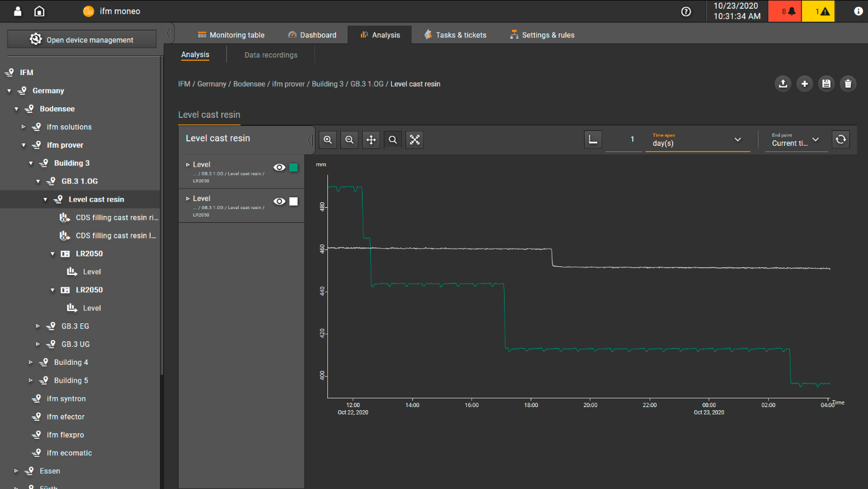Save the current analysis via the disk icon
This screenshot has width=868, height=489.
(826, 83)
